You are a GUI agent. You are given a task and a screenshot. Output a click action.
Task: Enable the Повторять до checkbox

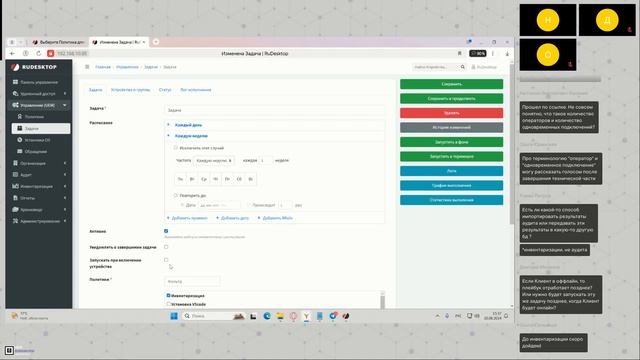pyautogui.click(x=176, y=196)
